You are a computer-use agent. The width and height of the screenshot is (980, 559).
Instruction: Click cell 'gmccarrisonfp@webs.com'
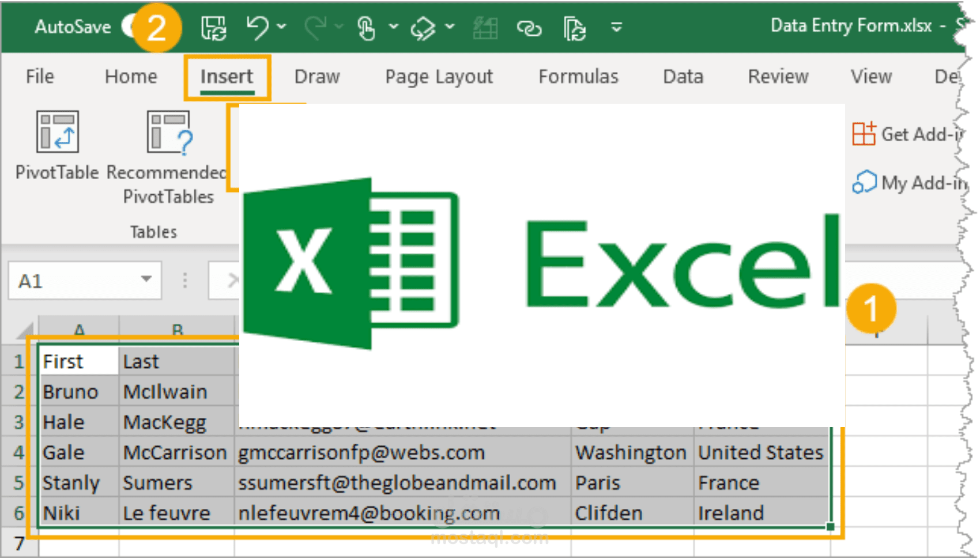(403, 452)
